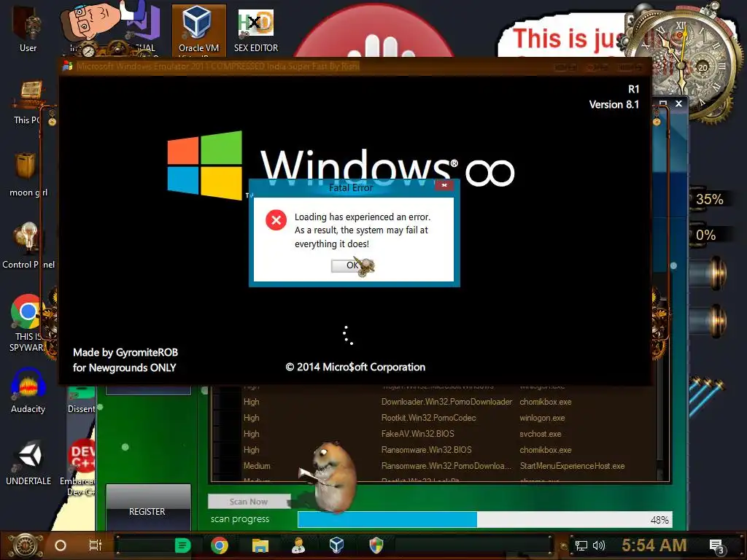Image resolution: width=747 pixels, height=560 pixels.
Task: Maximize the background window behind the emulator
Action: tap(662, 104)
